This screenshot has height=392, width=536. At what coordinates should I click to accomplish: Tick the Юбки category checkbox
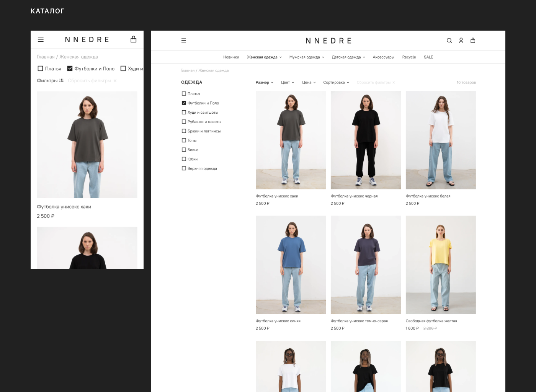coord(184,159)
